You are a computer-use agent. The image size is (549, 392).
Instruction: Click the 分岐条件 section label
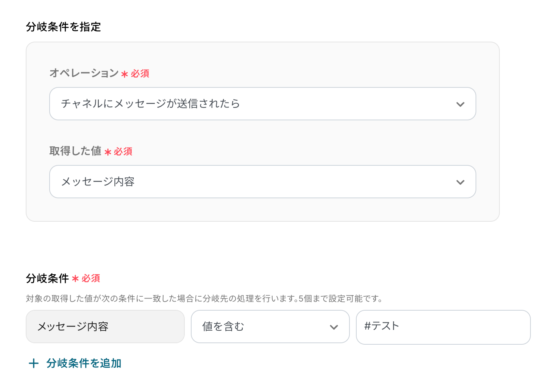[47, 278]
